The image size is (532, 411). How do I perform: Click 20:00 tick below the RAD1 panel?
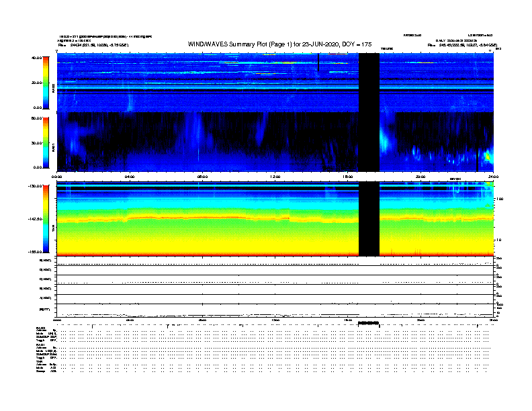point(420,177)
